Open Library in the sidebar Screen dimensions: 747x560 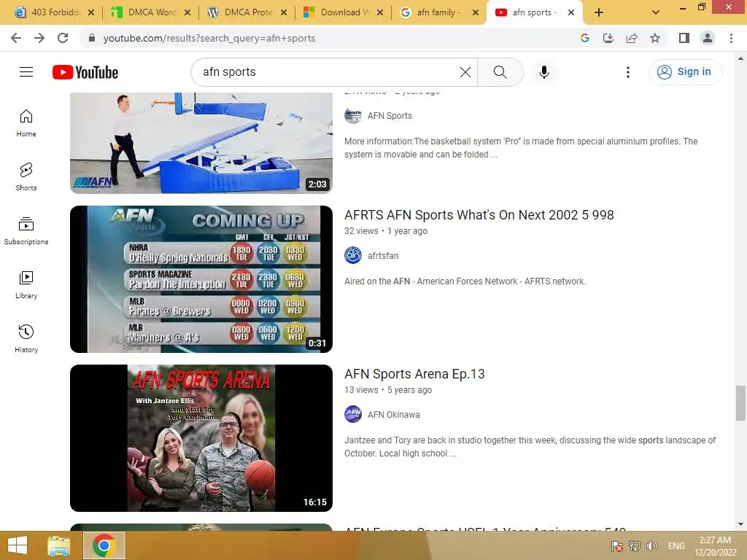coord(26,285)
